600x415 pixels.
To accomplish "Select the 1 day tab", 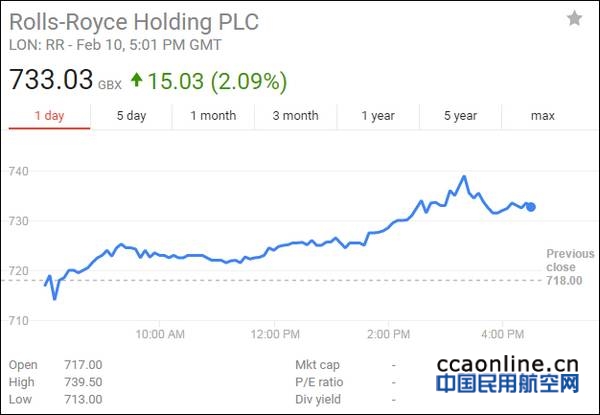I will [x=49, y=116].
